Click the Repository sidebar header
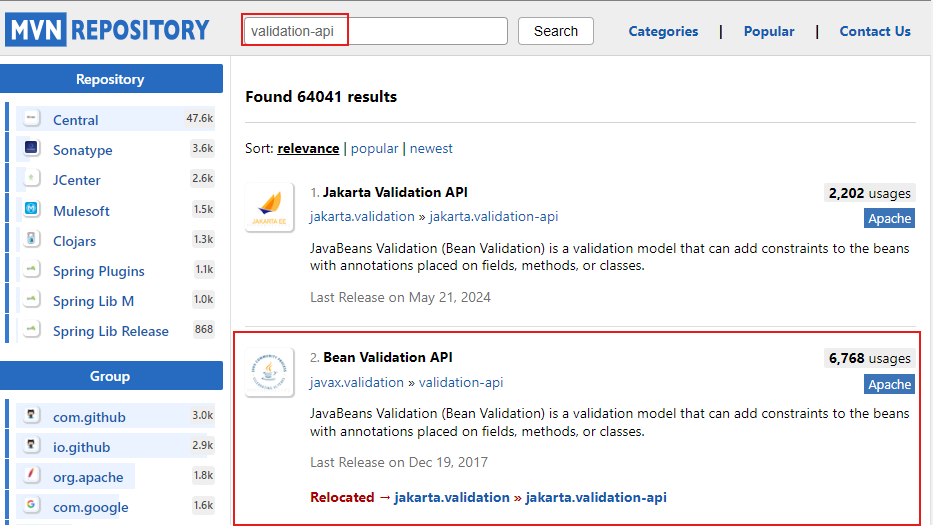The width and height of the screenshot is (933, 526). [x=111, y=79]
